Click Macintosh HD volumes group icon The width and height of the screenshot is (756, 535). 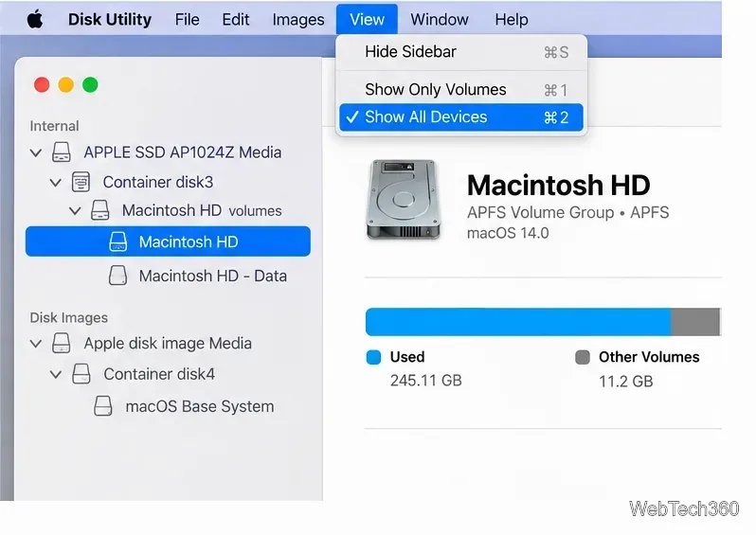point(99,210)
